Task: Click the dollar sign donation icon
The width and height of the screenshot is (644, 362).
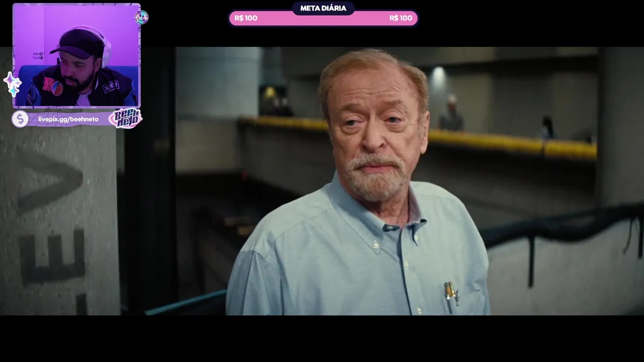Action: 20,119
